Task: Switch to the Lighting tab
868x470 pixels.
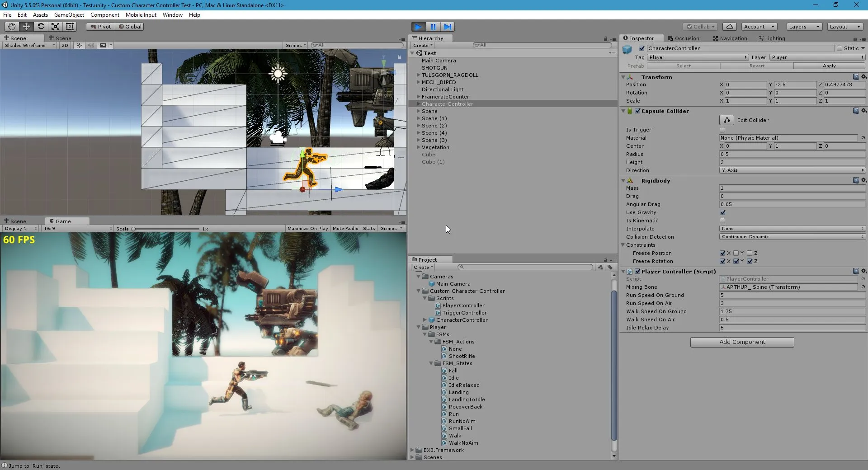Action: 772,38
